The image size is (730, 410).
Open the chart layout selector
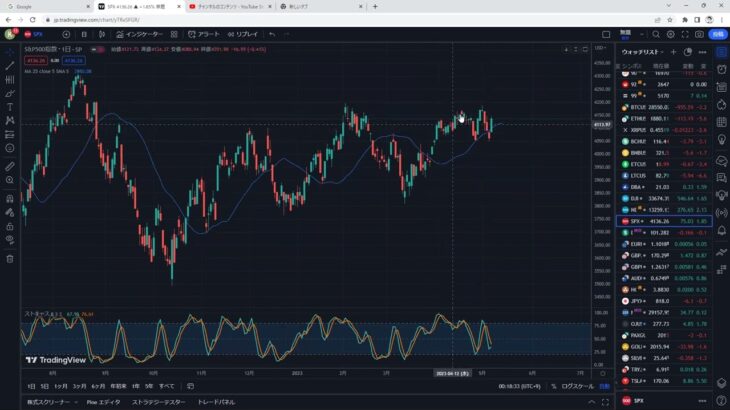(x=606, y=34)
